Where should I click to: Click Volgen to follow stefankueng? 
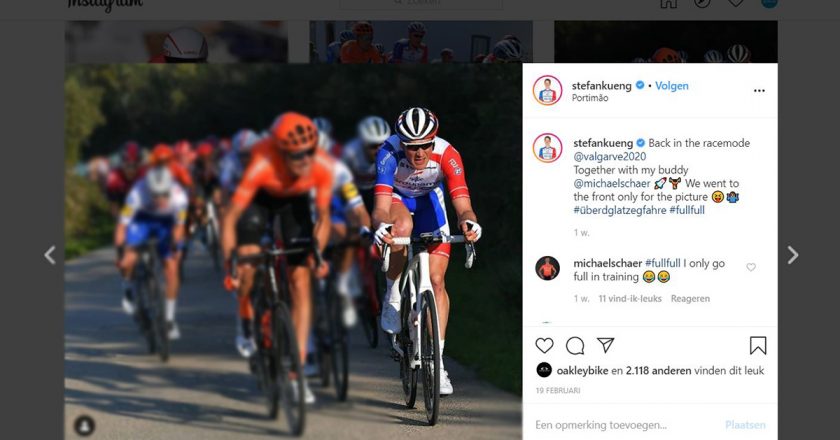pyautogui.click(x=672, y=85)
